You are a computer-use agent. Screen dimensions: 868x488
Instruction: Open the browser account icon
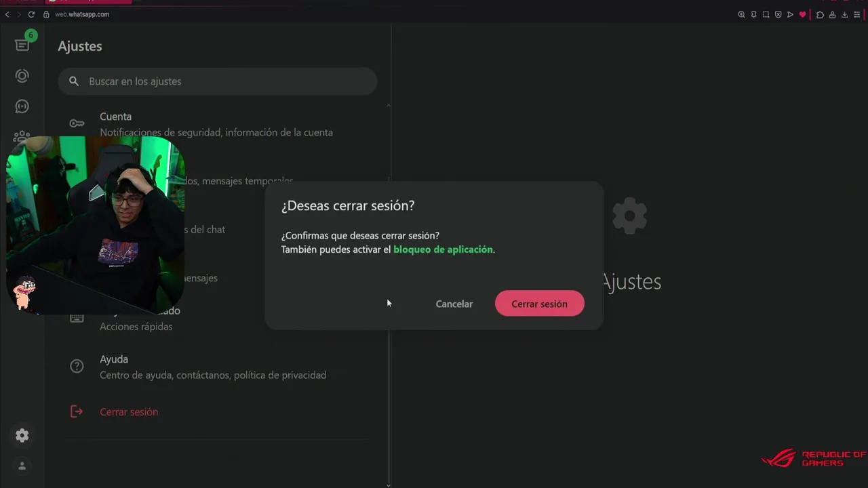pos(832,14)
